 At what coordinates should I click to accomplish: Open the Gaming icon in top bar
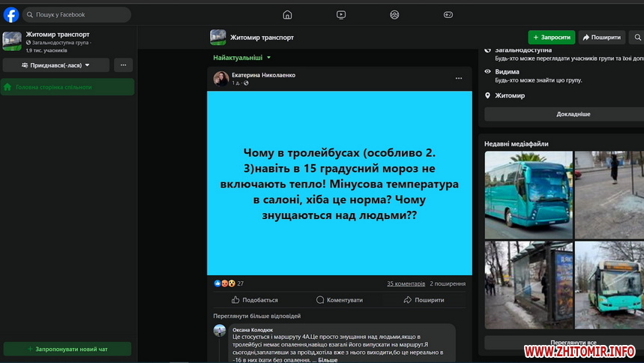click(x=448, y=15)
